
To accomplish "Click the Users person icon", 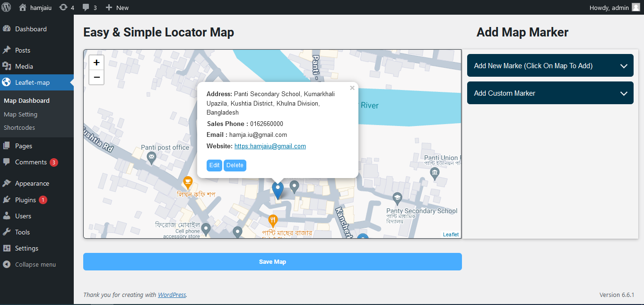I will tap(7, 216).
